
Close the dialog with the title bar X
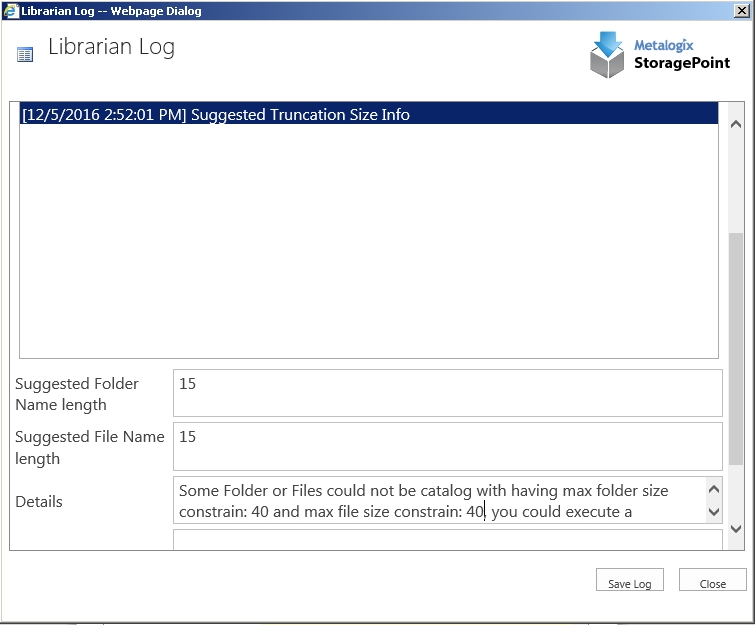pos(742,11)
